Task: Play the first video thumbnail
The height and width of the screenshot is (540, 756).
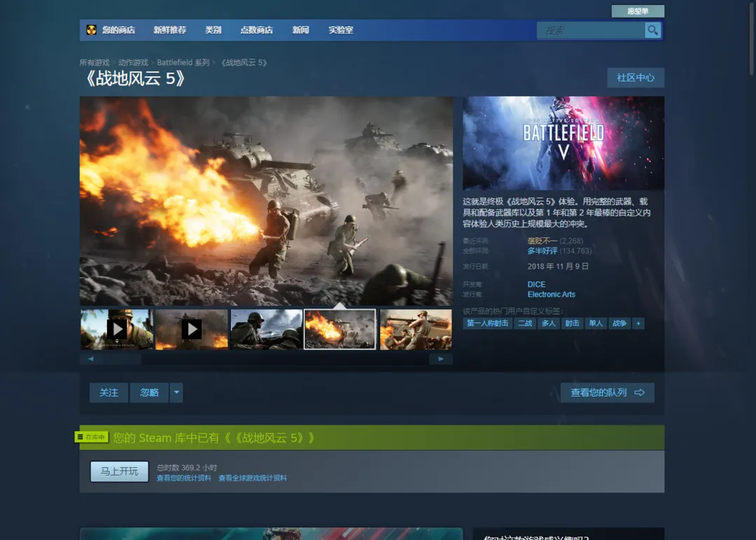Action: (117, 329)
